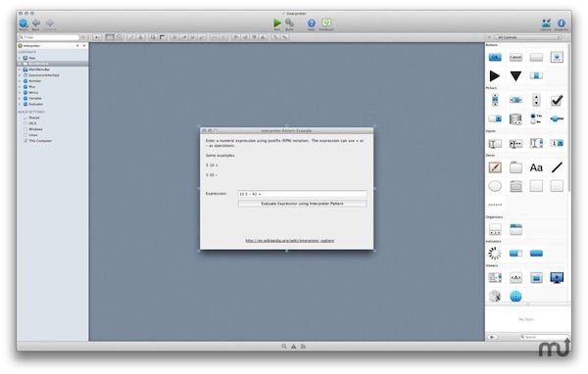Expand the App item in navigator
Image resolution: width=588 pixels, height=374 pixels.
point(20,58)
